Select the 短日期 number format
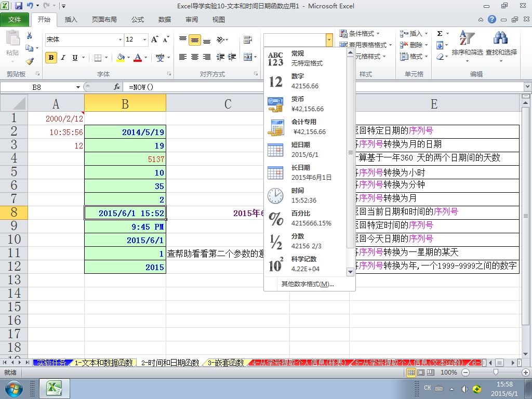The image size is (532, 399). click(305, 150)
